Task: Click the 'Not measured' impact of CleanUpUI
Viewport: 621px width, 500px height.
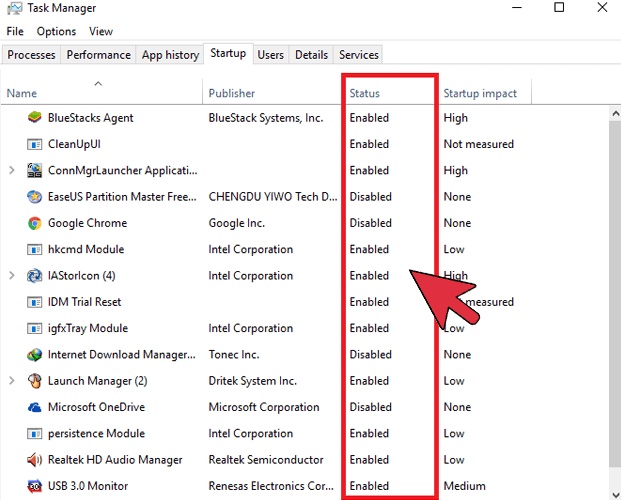Action: coord(478,144)
